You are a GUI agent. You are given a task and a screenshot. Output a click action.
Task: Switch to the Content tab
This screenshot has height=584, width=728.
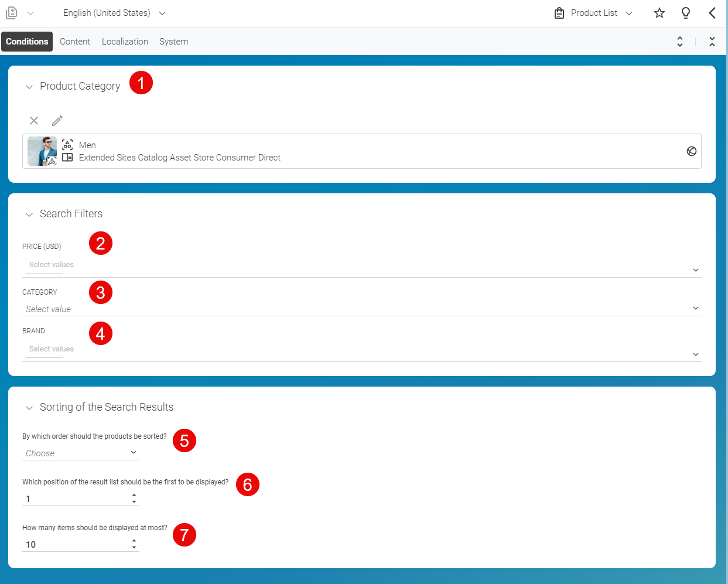click(75, 41)
